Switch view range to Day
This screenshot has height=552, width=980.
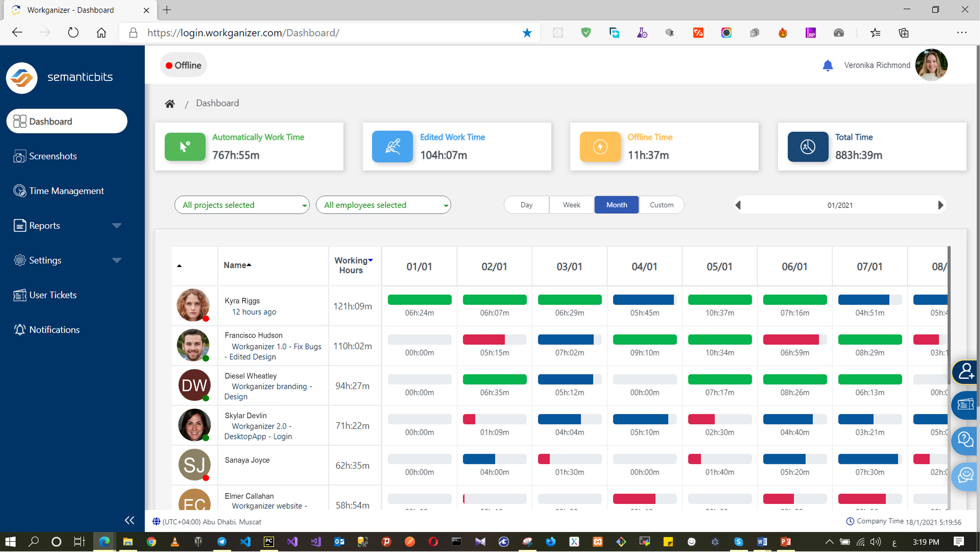pos(526,205)
